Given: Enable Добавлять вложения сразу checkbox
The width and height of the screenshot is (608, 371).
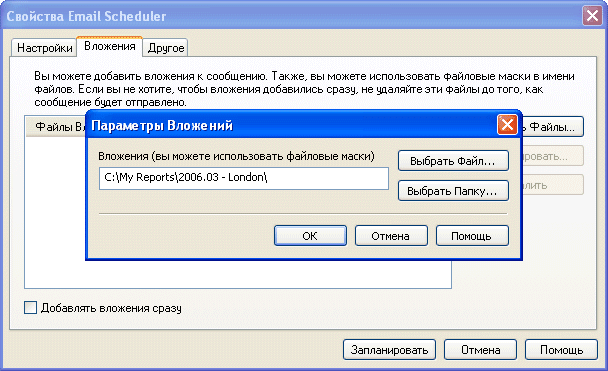Looking at the screenshot, I should click(31, 308).
